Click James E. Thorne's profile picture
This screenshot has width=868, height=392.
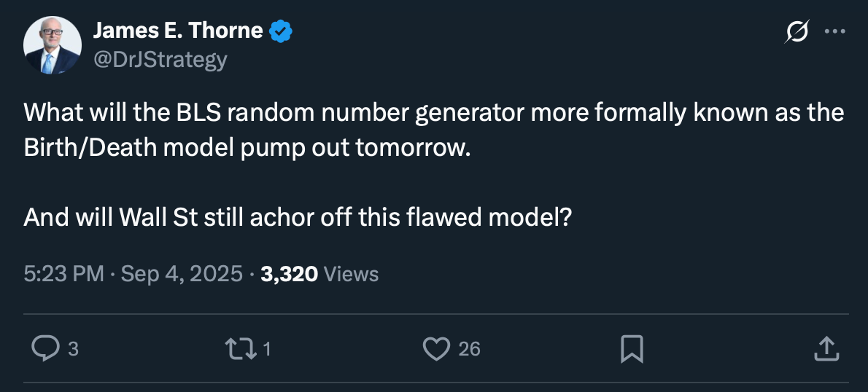(x=53, y=45)
